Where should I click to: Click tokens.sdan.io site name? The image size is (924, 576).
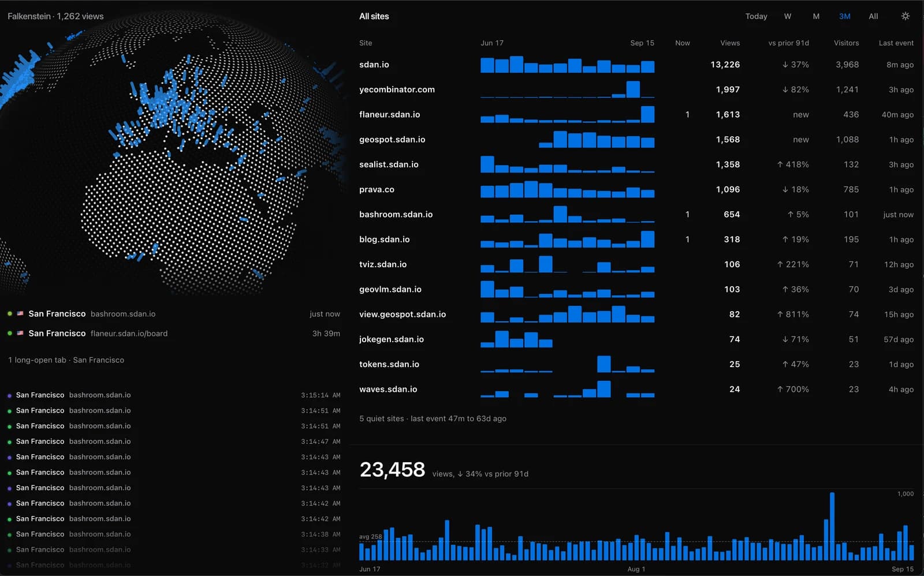click(x=389, y=364)
